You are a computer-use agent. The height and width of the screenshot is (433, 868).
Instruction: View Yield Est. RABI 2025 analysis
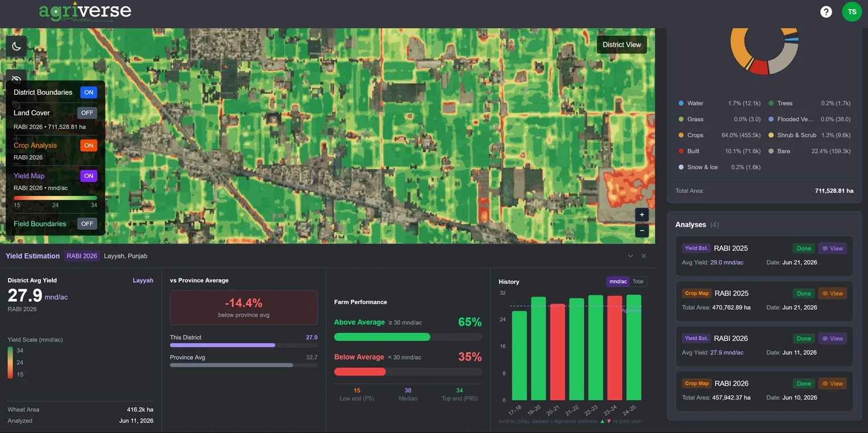click(833, 248)
